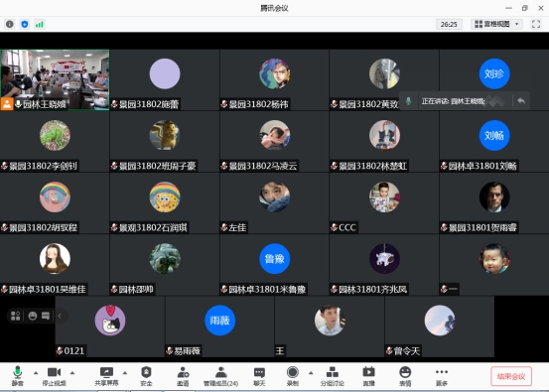Open the breakout rooms (分组讨论) icon

point(332,376)
